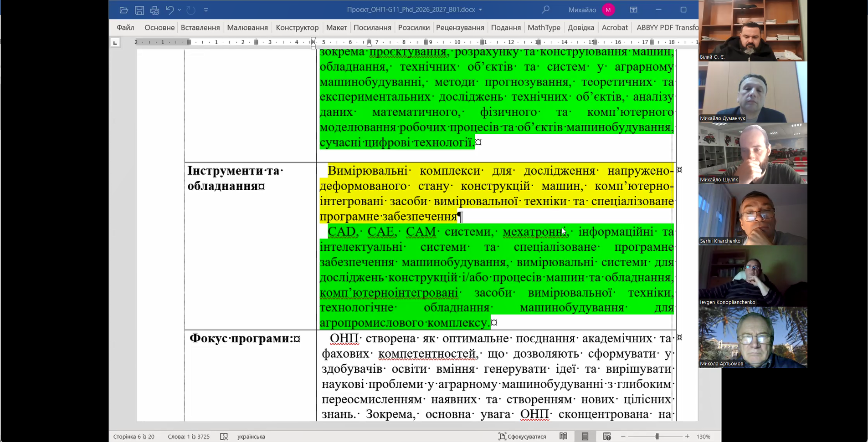Switch to Web Layout view

pyautogui.click(x=607, y=437)
